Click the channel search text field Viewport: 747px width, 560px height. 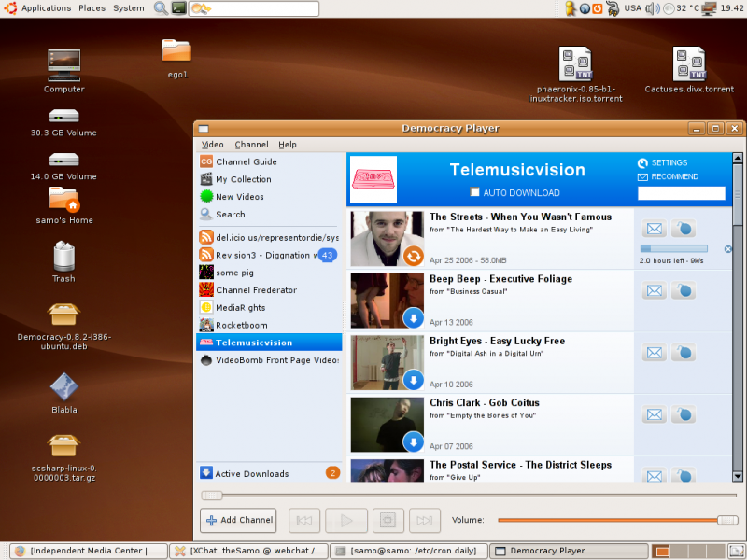point(681,193)
